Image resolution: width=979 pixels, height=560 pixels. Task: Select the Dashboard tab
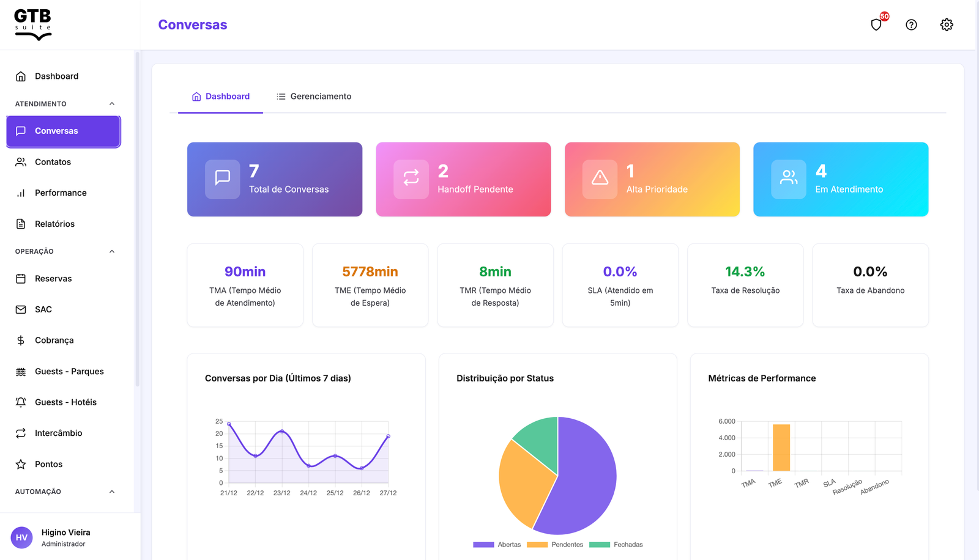click(x=221, y=96)
